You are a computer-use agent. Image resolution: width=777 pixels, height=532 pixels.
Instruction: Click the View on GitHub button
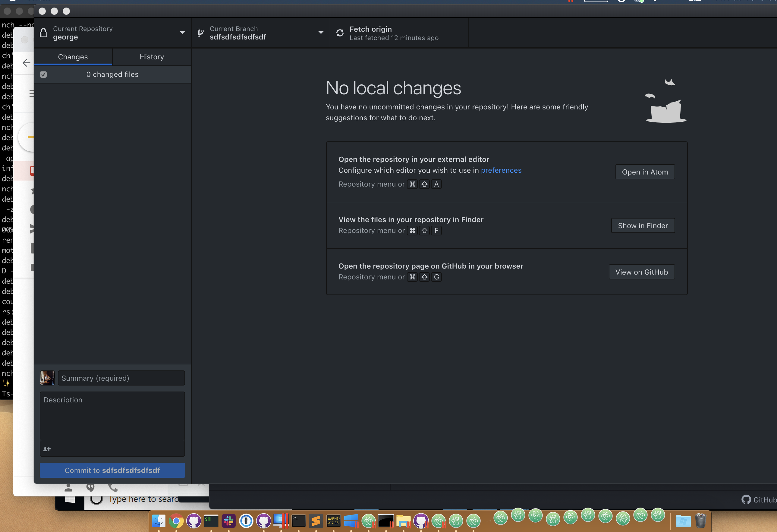pos(642,272)
